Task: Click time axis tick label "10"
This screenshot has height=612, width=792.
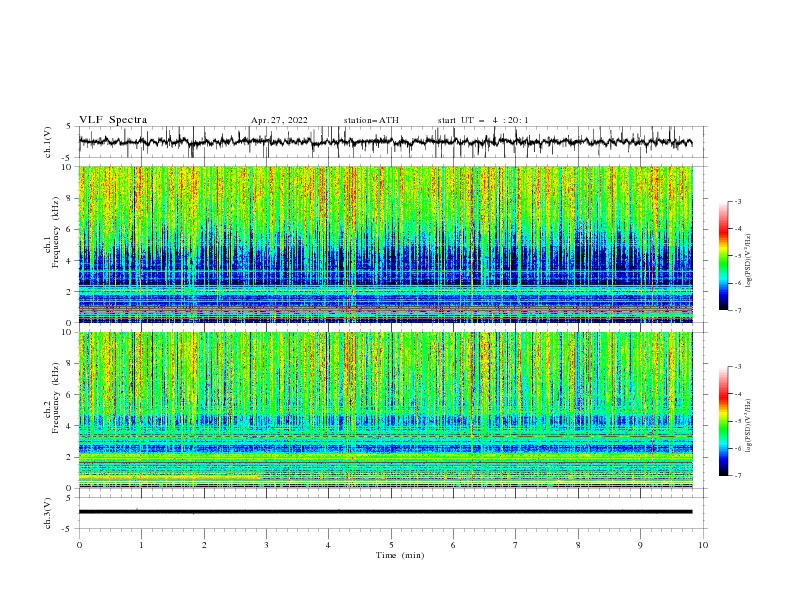Action: pyautogui.click(x=703, y=545)
